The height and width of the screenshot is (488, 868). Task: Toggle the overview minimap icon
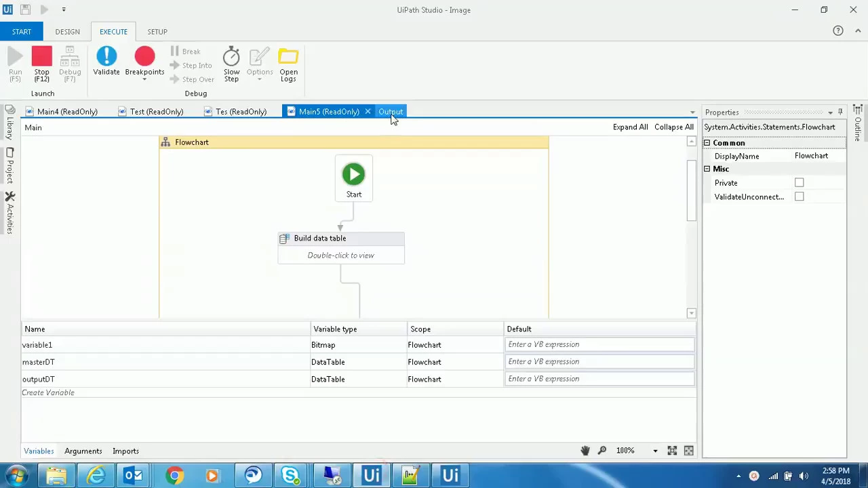click(x=688, y=451)
